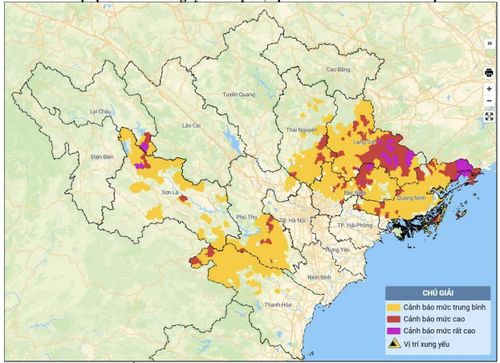Select the Quảng Ninh province label
500x363 pixels.
411,198
